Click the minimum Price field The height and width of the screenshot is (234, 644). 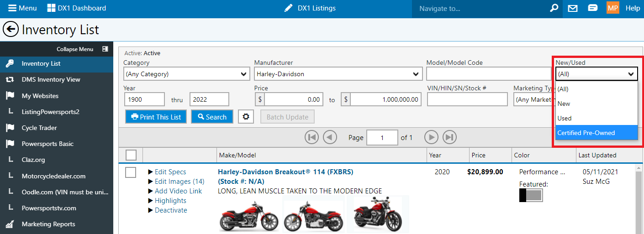[294, 99]
